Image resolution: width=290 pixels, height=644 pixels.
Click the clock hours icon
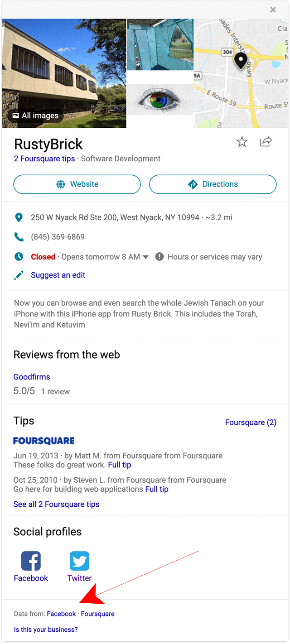point(19,257)
